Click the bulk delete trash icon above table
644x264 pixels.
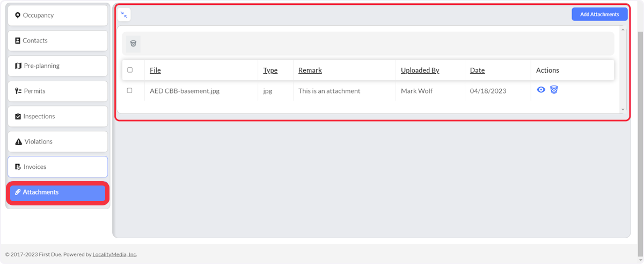[x=133, y=44]
